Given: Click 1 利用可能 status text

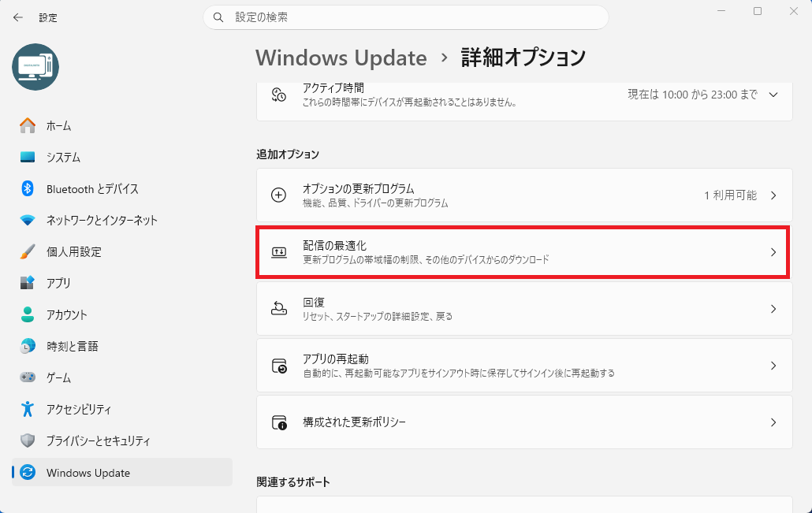Looking at the screenshot, I should [730, 195].
